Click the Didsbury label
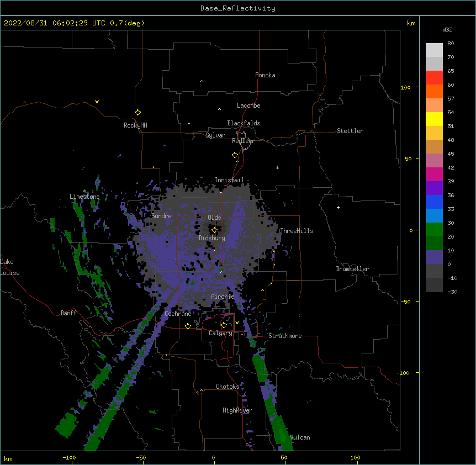This screenshot has height=465, width=476. tap(211, 238)
